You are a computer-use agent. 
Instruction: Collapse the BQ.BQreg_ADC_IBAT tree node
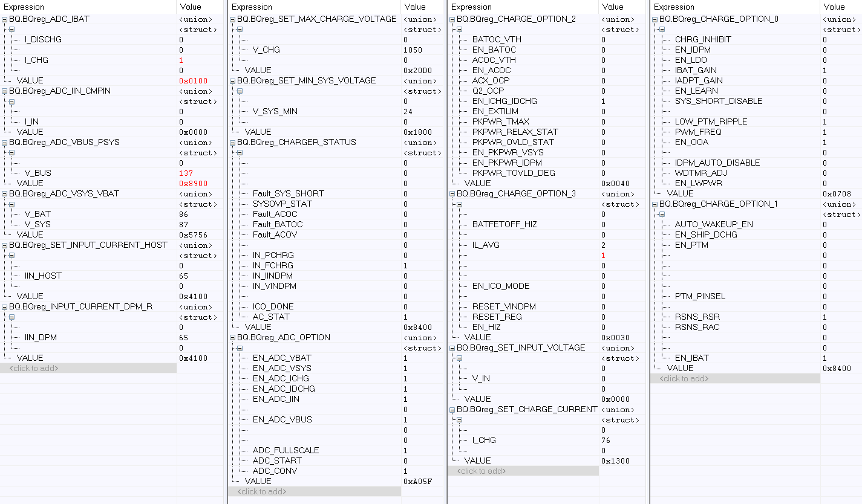pos(4,19)
